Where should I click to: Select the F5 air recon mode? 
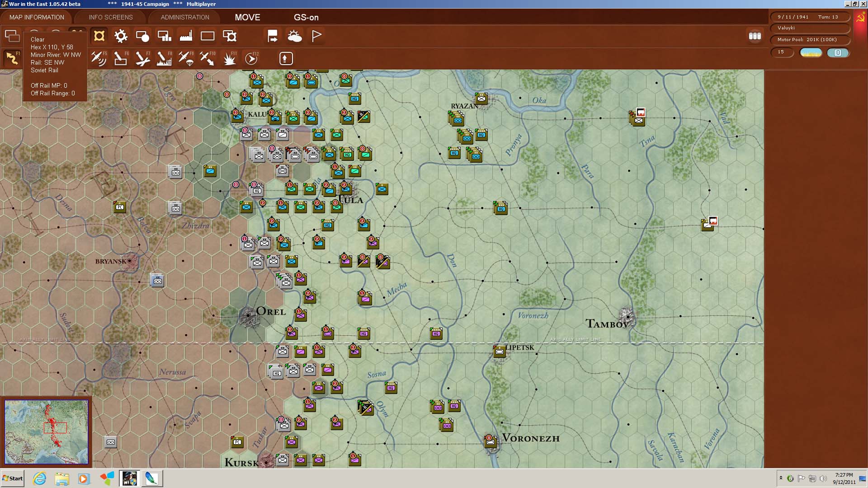tap(99, 58)
